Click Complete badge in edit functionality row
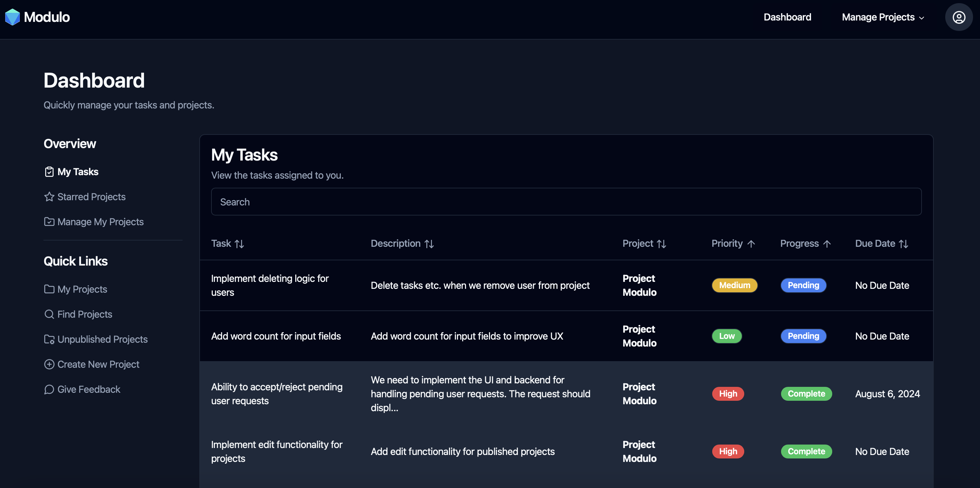The width and height of the screenshot is (980, 488). (806, 452)
